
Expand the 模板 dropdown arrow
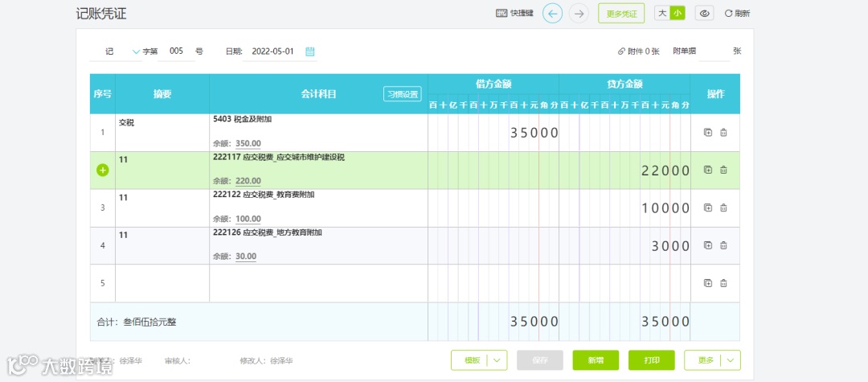[x=497, y=360]
